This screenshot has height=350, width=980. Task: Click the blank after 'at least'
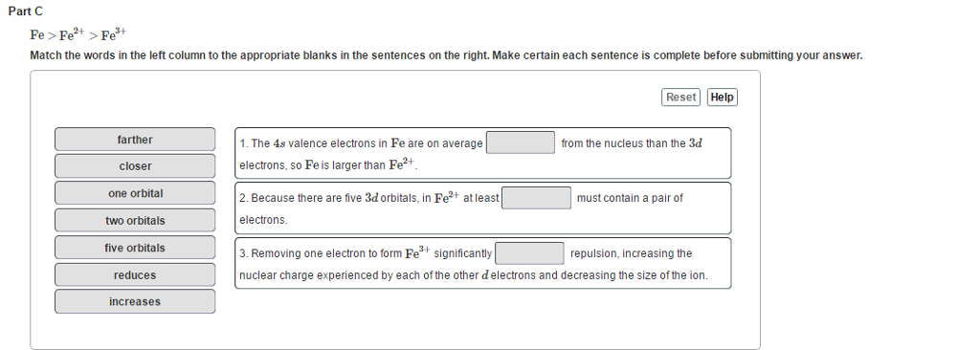click(536, 198)
